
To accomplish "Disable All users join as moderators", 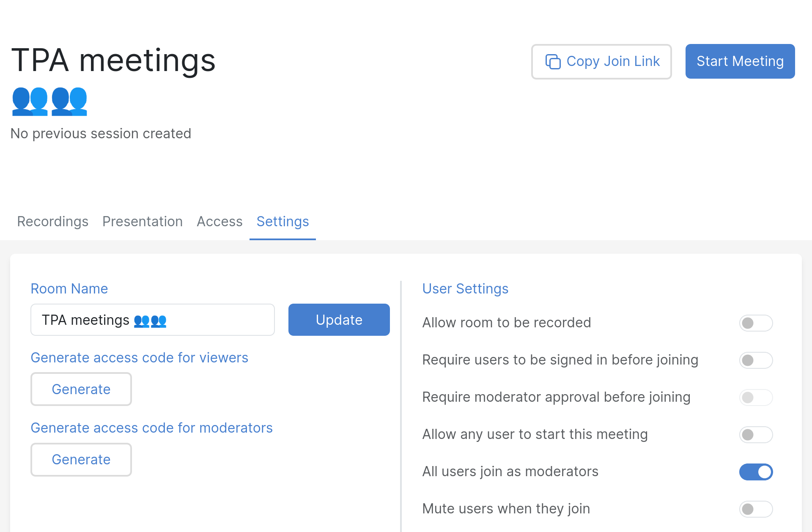I will (756, 472).
